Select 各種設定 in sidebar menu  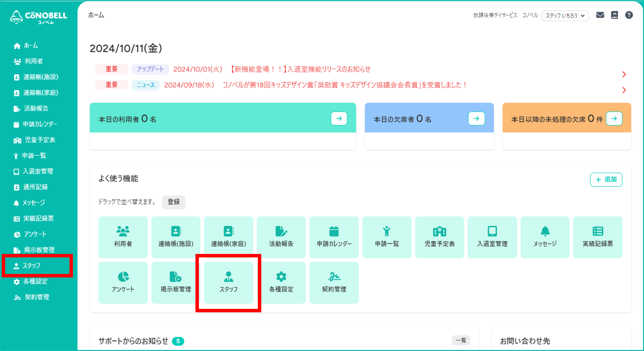[31, 281]
